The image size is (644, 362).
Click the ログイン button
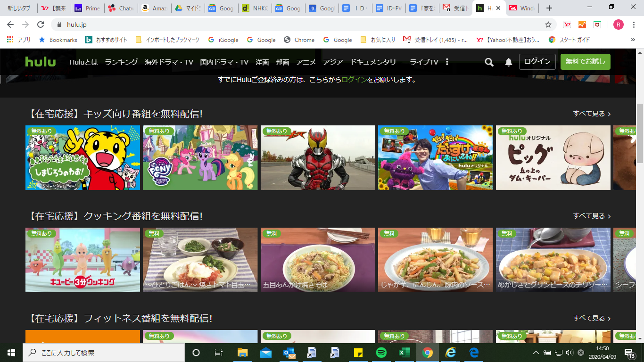pyautogui.click(x=537, y=62)
